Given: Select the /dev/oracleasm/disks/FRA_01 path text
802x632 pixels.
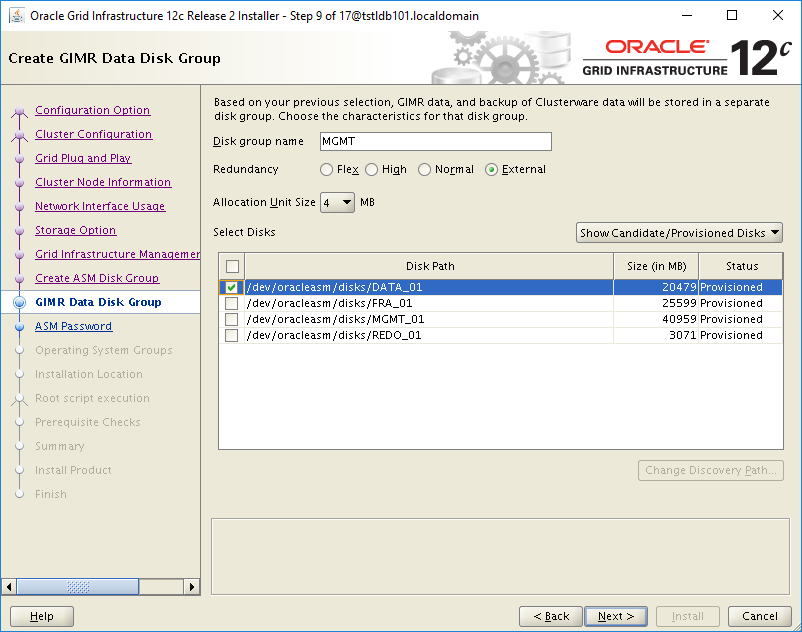Looking at the screenshot, I should [329, 303].
